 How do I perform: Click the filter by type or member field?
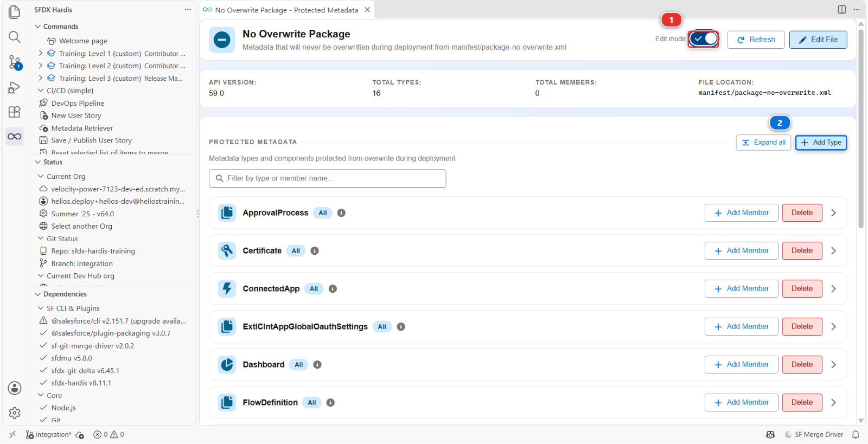click(x=328, y=178)
